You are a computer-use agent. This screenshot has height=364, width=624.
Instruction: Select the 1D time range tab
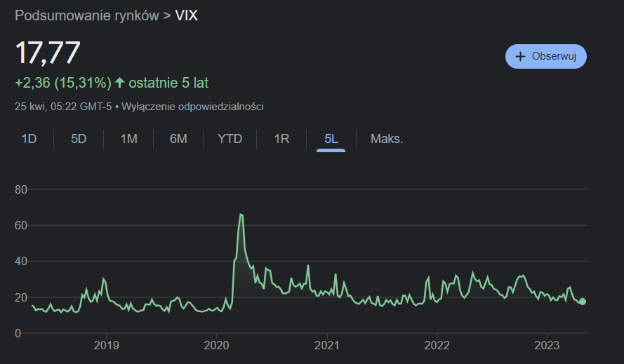point(29,139)
